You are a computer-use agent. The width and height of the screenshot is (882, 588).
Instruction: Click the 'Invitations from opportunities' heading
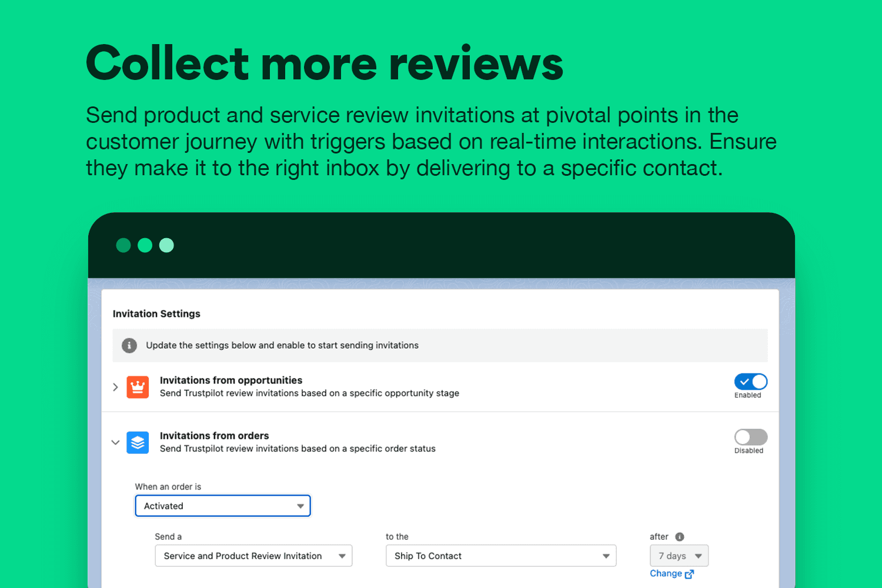pyautogui.click(x=231, y=380)
